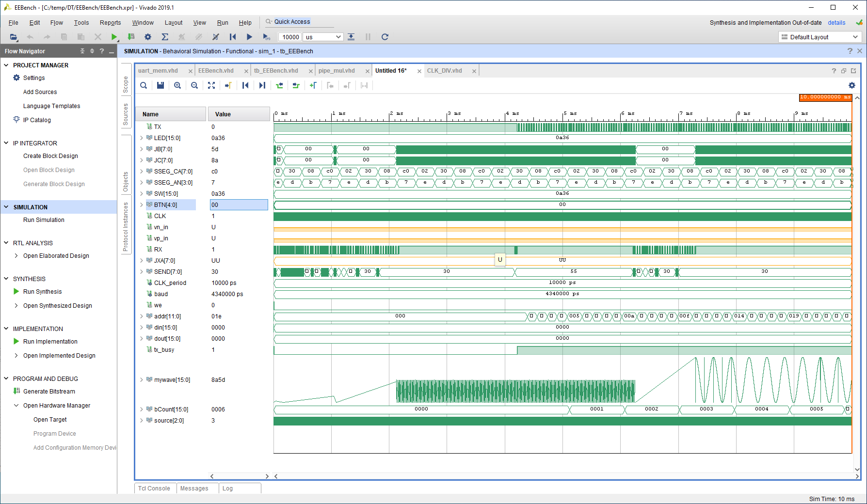
Task: Zoom in on the waveform
Action: pos(177,85)
